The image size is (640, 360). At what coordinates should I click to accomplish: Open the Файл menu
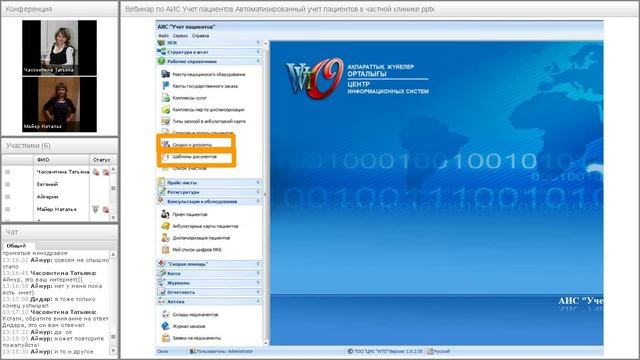[x=163, y=36]
